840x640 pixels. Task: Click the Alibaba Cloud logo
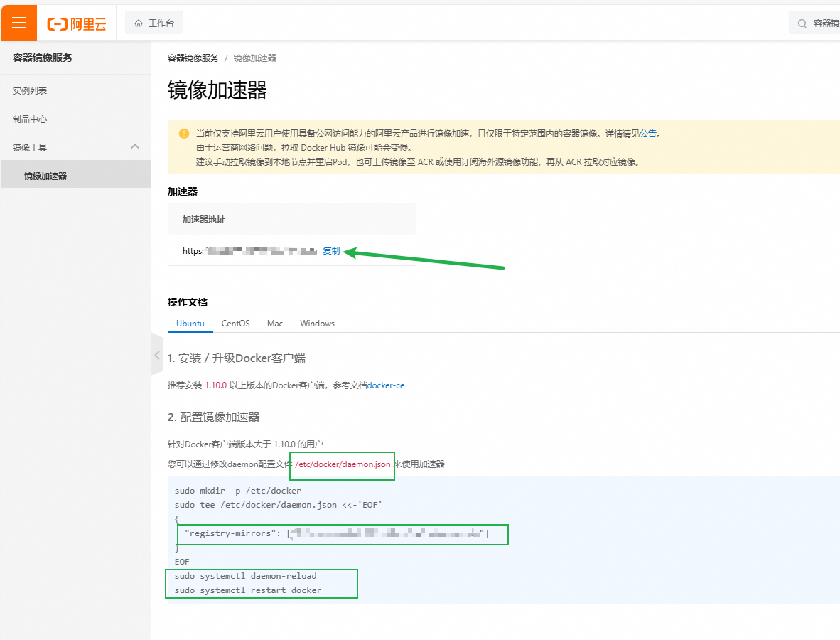click(x=77, y=23)
